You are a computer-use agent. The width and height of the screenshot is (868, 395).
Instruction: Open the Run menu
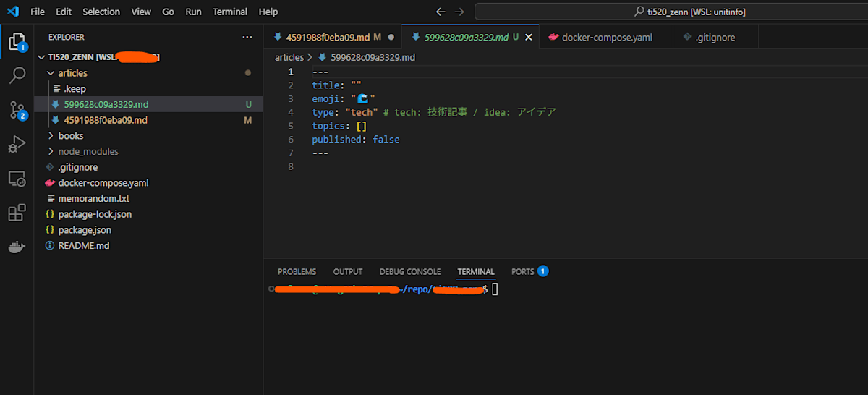[193, 12]
